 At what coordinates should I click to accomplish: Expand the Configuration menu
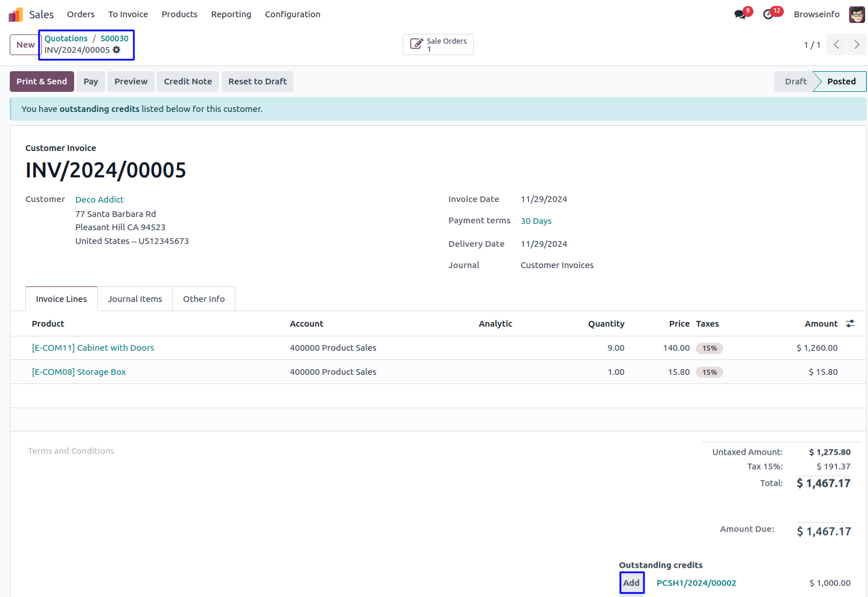point(292,14)
